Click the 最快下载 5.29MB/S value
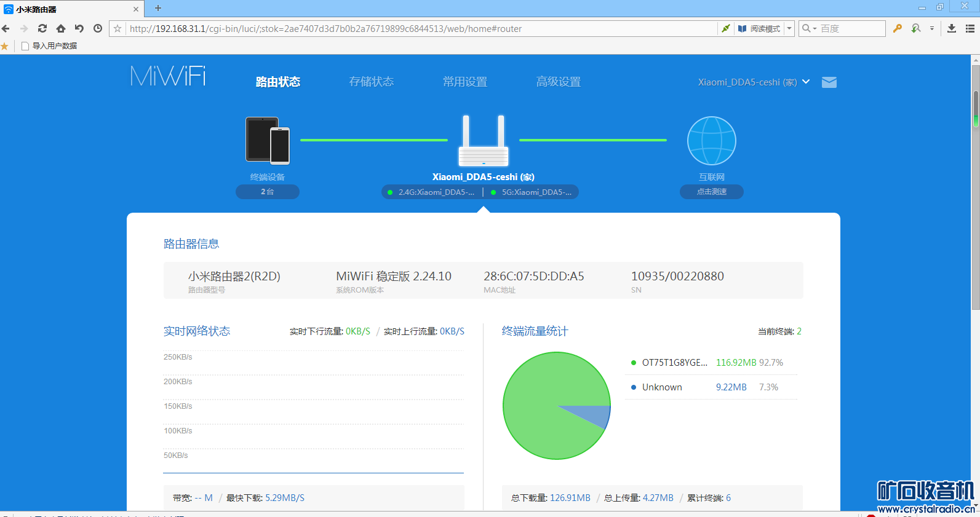 pos(285,498)
